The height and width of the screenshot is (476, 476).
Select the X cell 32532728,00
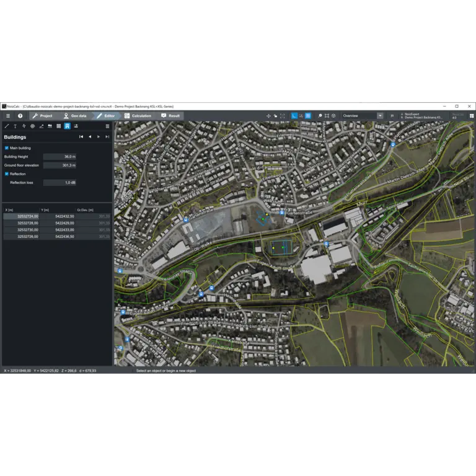(21, 223)
